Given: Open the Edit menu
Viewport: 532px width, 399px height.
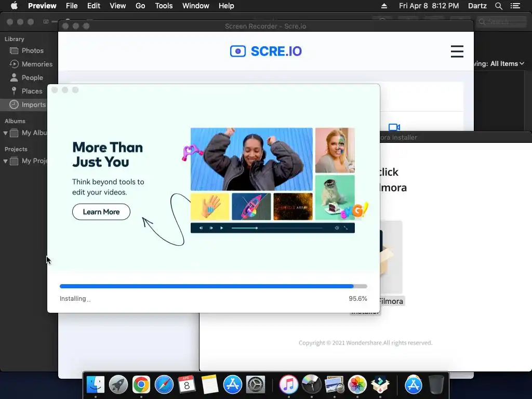Looking at the screenshot, I should (94, 6).
